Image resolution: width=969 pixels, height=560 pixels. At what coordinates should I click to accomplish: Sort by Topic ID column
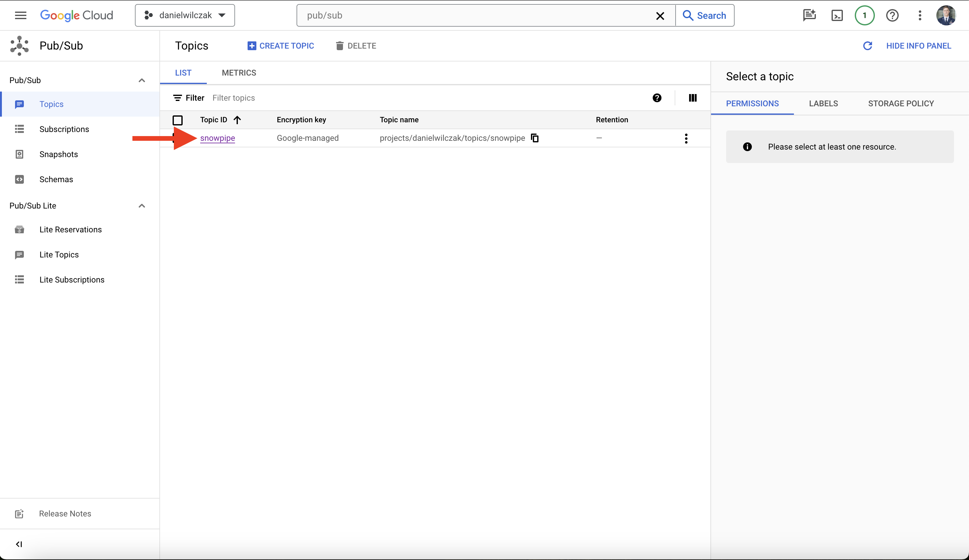(220, 120)
